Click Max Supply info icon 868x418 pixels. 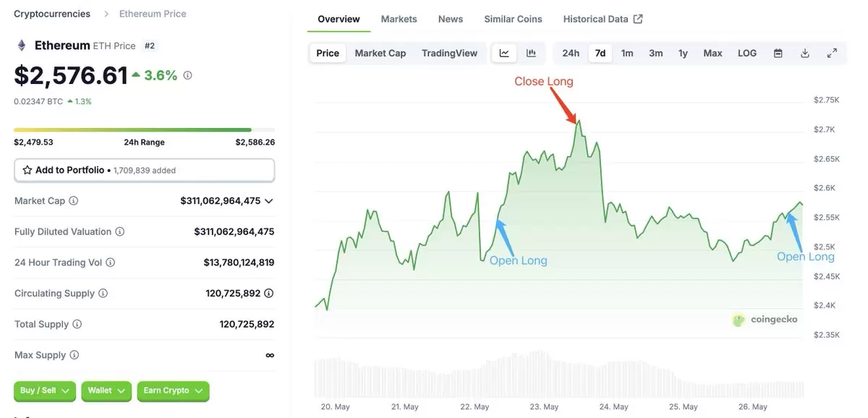(x=75, y=356)
